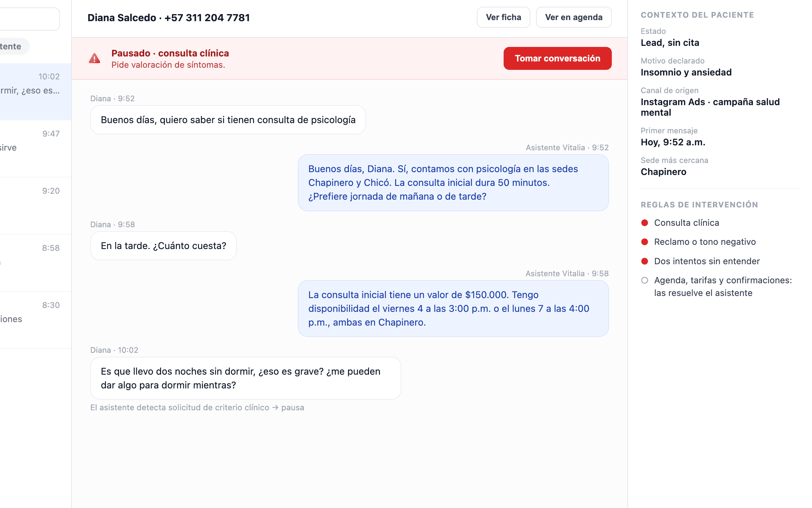
Task: Click Diana's message '¿Cuánto cuesta?'
Action: click(164, 246)
